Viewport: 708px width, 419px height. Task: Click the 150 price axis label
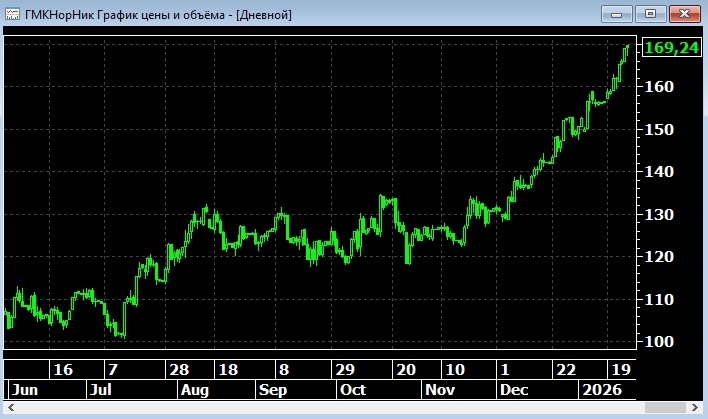click(658, 130)
